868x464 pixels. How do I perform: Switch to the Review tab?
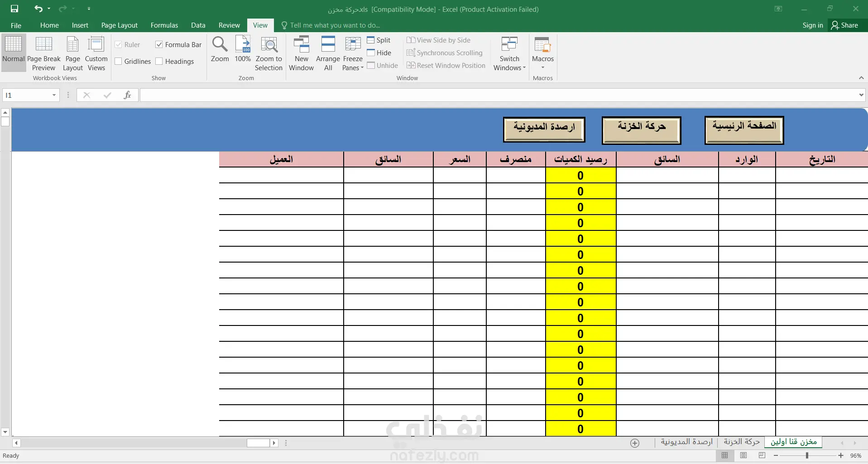tap(229, 25)
